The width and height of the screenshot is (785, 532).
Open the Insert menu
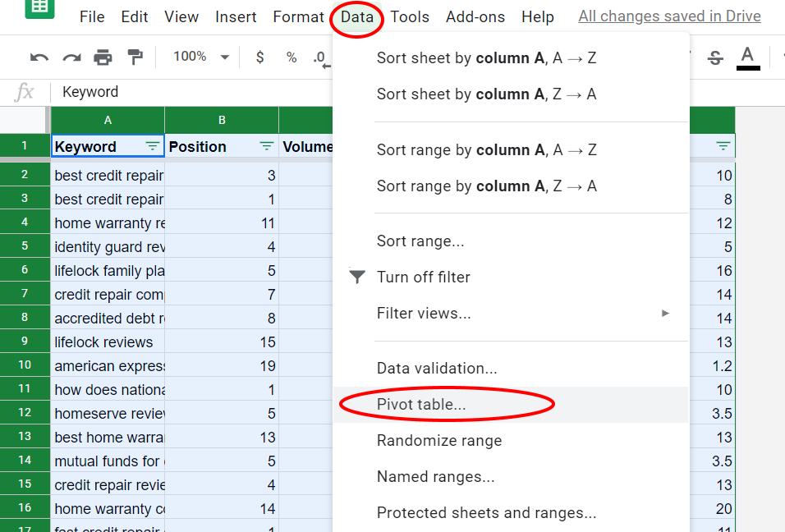click(x=236, y=17)
